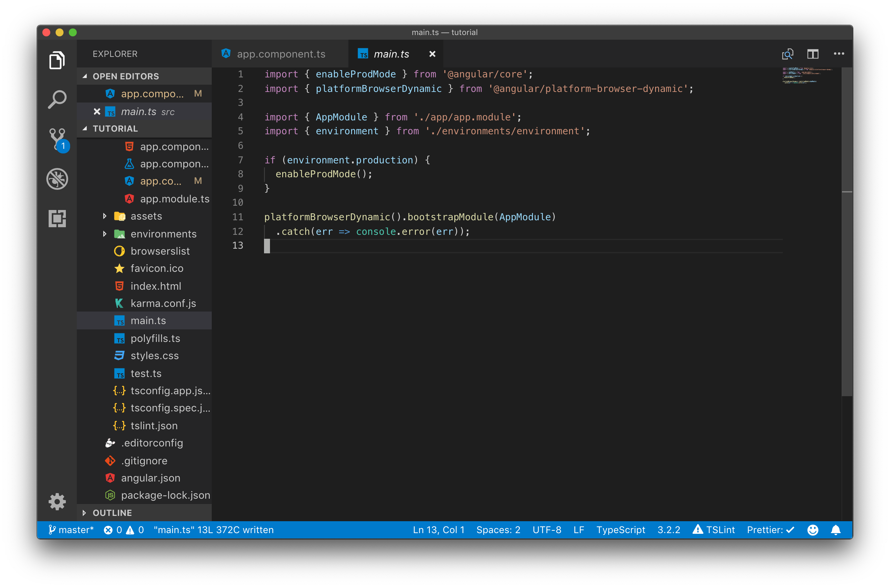Expand the environments folder
This screenshot has height=588, width=890.
[x=144, y=233]
